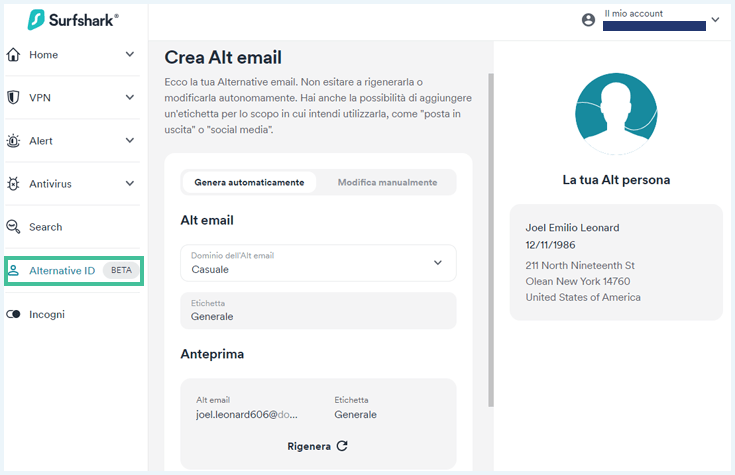The image size is (735, 475).
Task: Click the Antivirus bug icon
Action: tap(13, 184)
